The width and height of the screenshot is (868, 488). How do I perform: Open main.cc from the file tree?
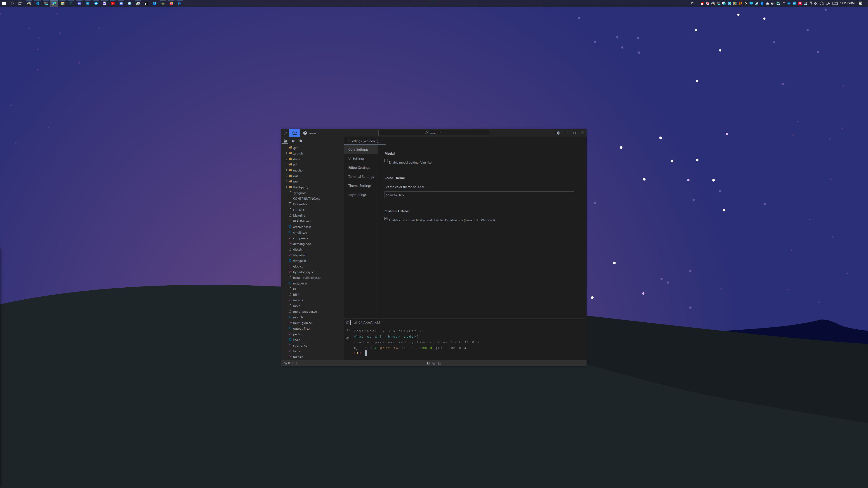298,300
